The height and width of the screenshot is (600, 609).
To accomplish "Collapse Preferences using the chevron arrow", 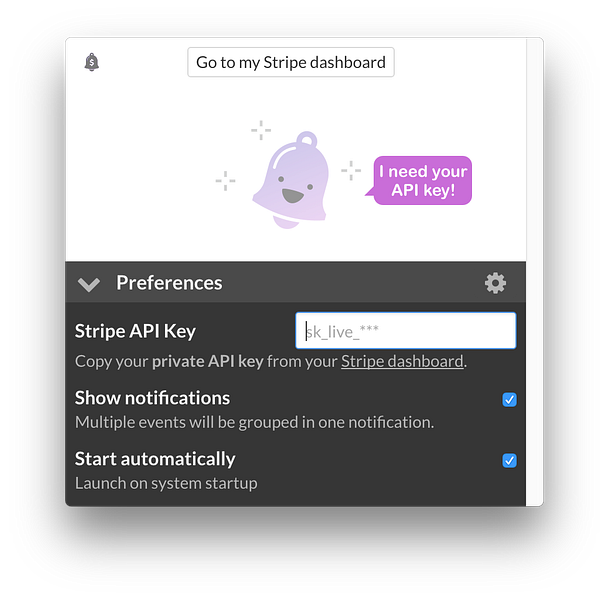I will pos(89,284).
